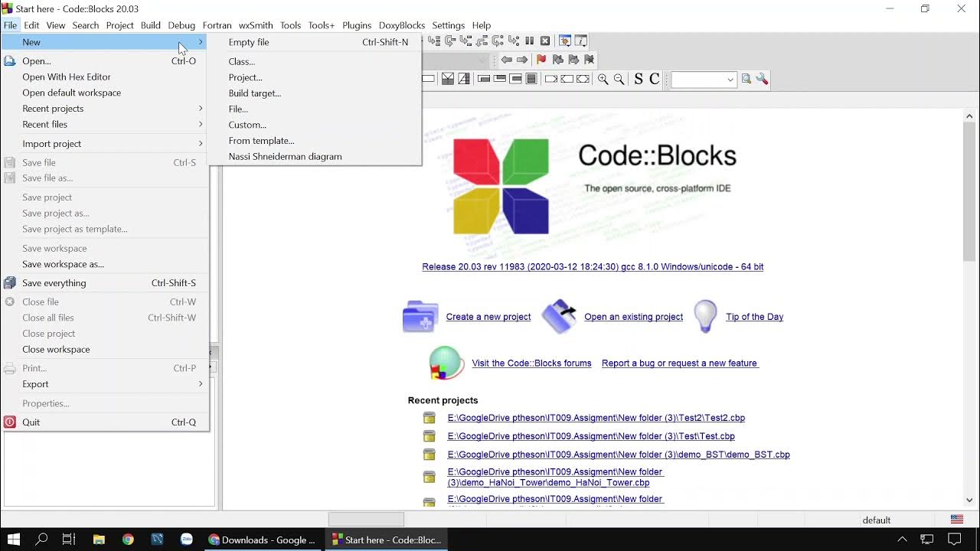Click the Tip of the Day lightbulb icon
Viewport: 980px width, 551px height.
click(x=705, y=315)
